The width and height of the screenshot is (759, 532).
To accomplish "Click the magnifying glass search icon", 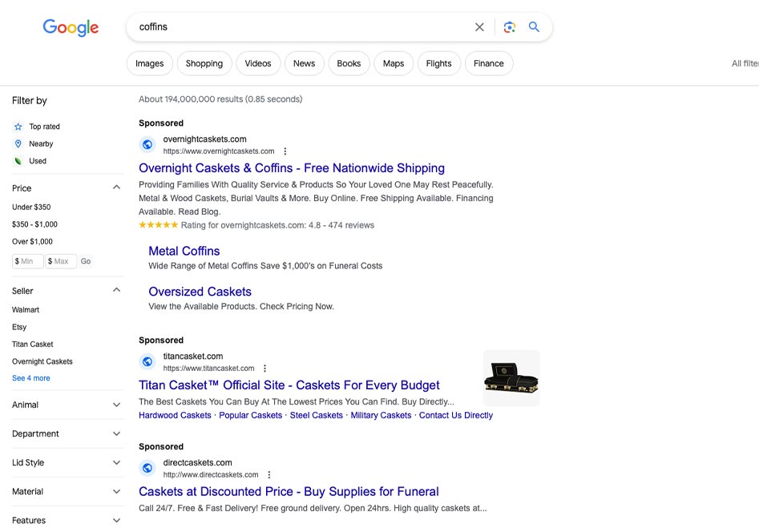I will coord(534,26).
